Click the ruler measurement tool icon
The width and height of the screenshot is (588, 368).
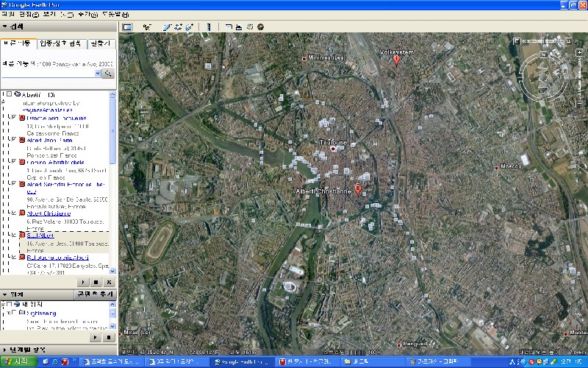tap(209, 27)
